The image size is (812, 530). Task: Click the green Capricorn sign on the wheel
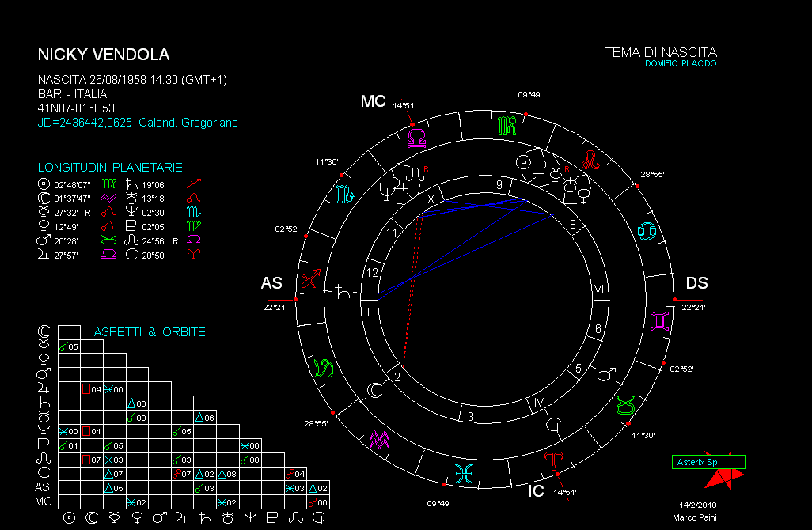click(x=324, y=368)
